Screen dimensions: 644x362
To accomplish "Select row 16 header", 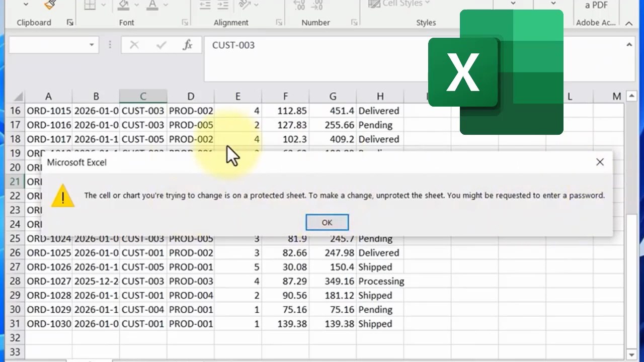I will click(x=15, y=111).
